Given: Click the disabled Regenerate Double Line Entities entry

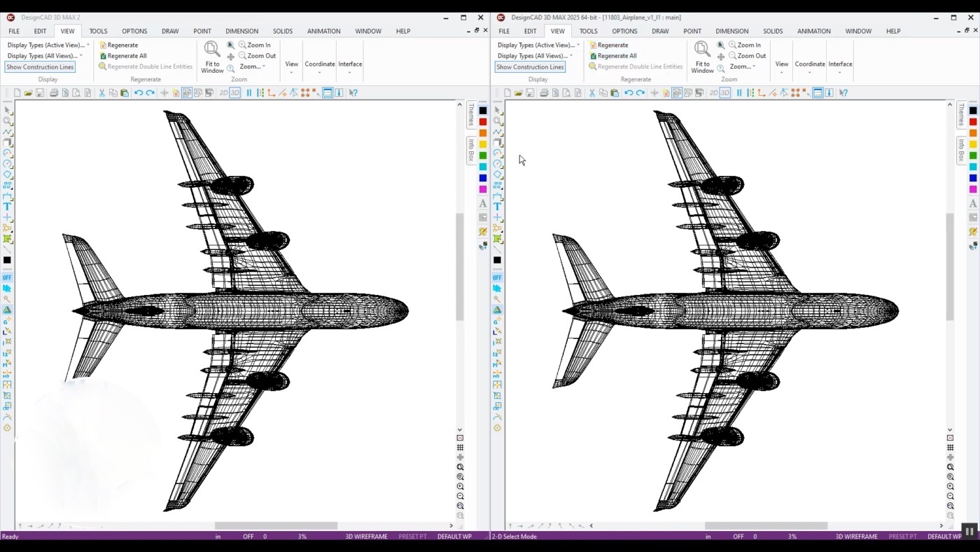Looking at the screenshot, I should (145, 66).
